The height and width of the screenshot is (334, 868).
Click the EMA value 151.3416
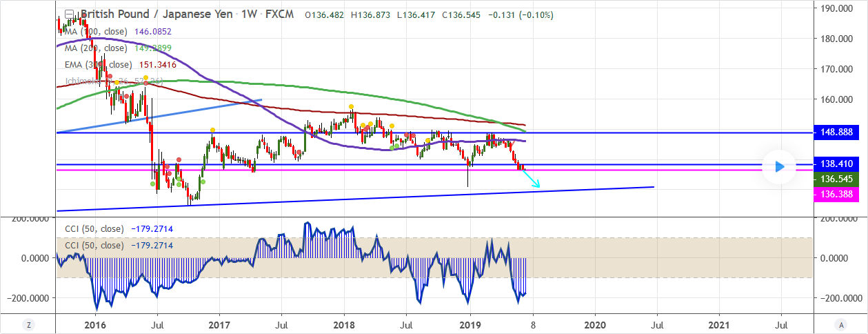158,65
